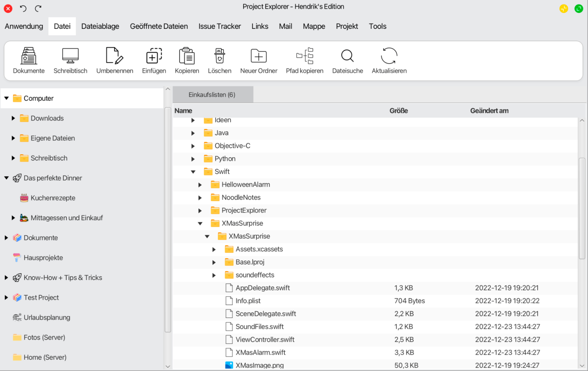The height and width of the screenshot is (371, 588).
Task: Expand the Python folder
Action: pyautogui.click(x=193, y=159)
